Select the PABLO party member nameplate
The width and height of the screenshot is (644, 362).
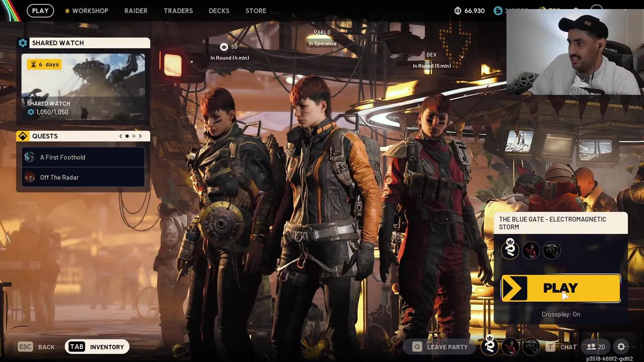coord(322,33)
